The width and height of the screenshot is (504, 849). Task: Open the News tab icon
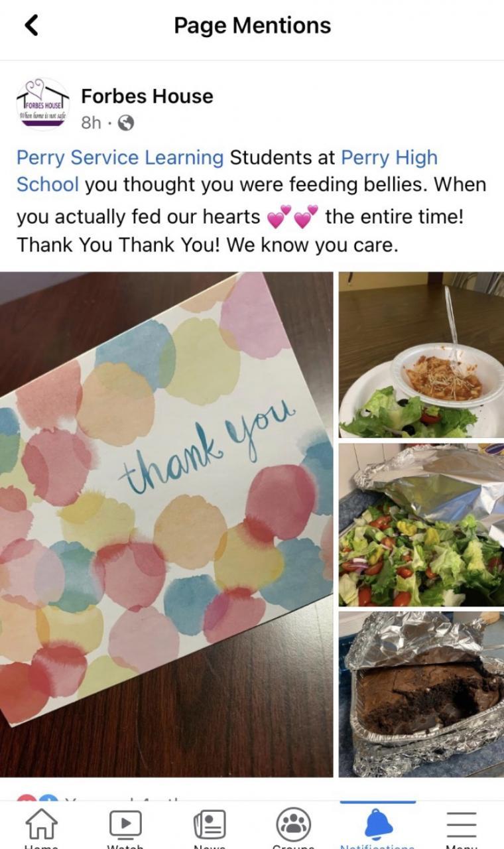[210, 825]
